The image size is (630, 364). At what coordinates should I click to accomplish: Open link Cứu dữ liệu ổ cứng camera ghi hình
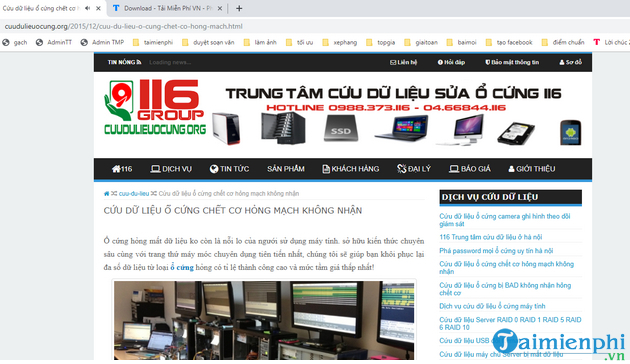[x=505, y=220]
